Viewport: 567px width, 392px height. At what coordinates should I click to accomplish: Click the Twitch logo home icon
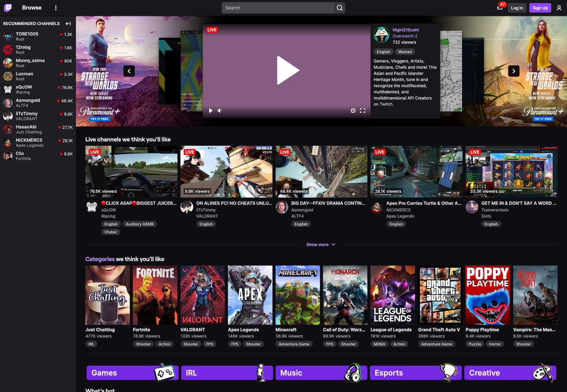click(8, 8)
